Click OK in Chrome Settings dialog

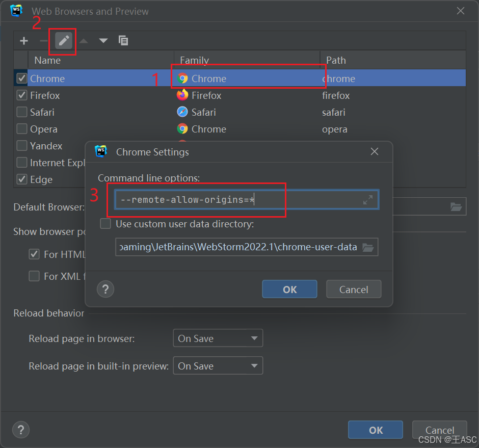click(x=289, y=289)
